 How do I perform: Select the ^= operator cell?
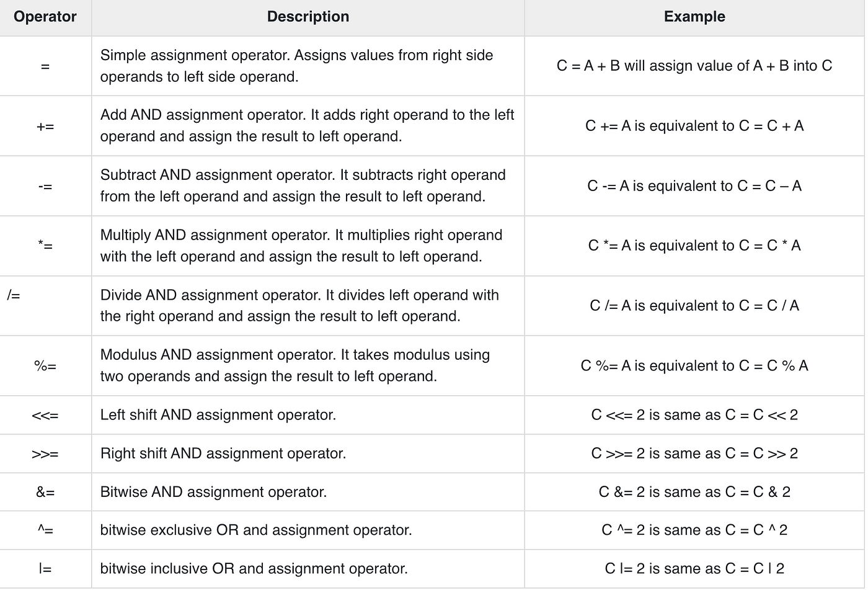click(x=45, y=530)
